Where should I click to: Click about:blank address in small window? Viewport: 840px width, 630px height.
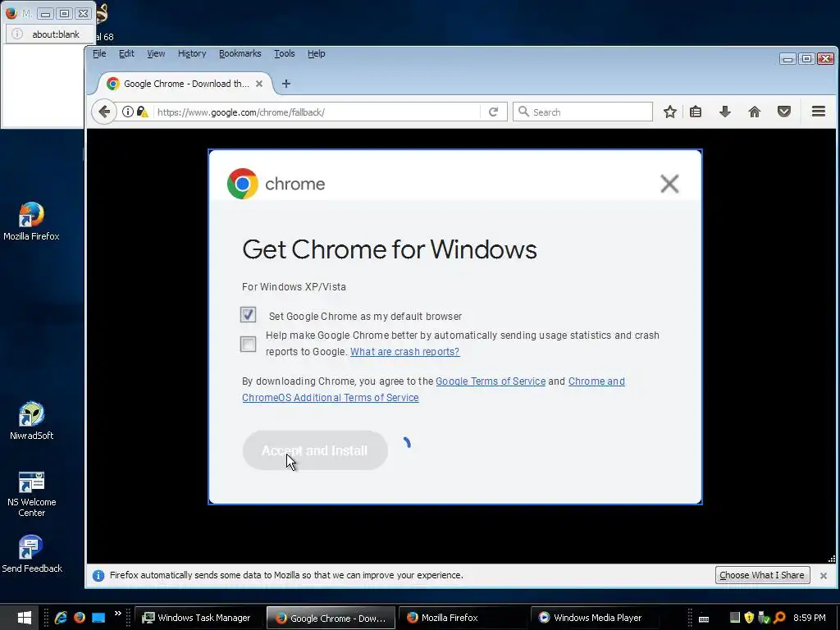(56, 34)
